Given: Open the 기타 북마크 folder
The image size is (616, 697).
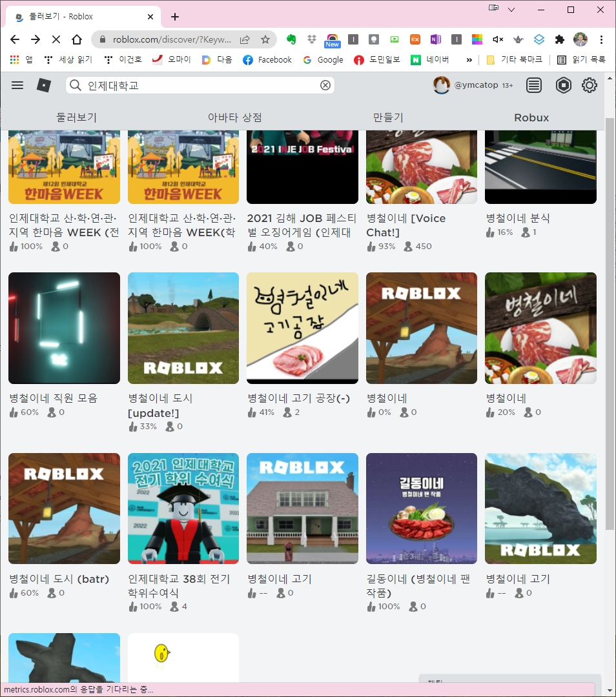Looking at the screenshot, I should (515, 59).
